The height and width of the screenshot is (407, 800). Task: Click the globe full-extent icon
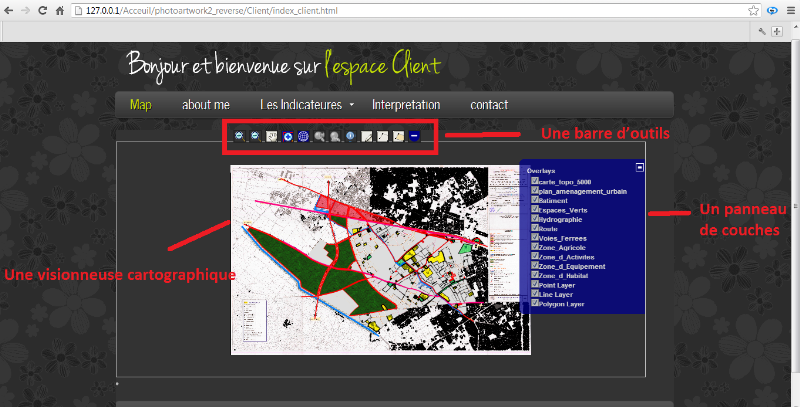[x=303, y=136]
